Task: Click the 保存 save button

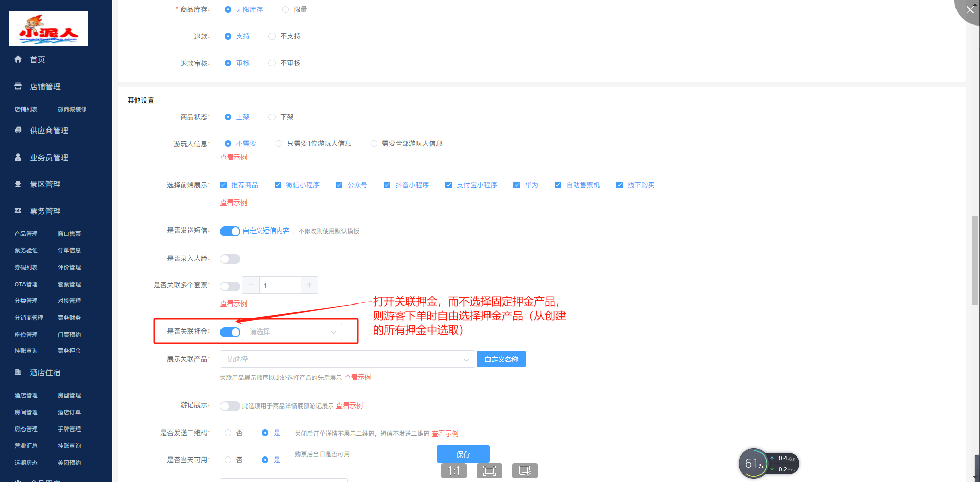Action: click(463, 454)
